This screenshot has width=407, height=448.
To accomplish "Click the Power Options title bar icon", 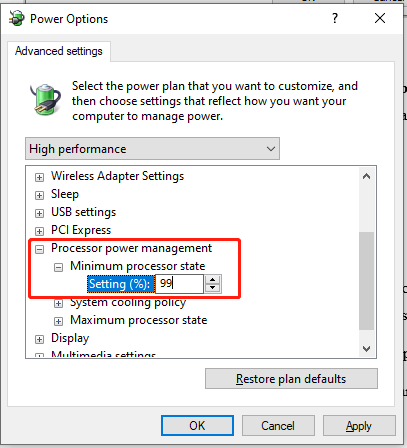I will pyautogui.click(x=17, y=18).
